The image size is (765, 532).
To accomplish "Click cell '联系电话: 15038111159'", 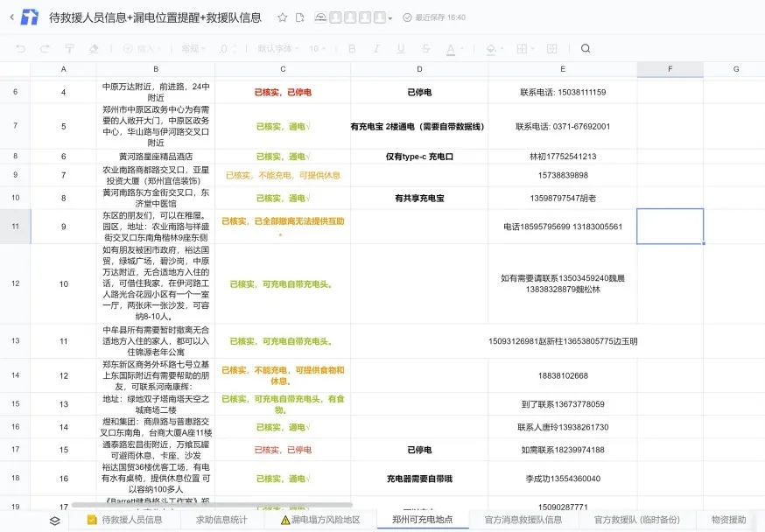I will (x=563, y=92).
